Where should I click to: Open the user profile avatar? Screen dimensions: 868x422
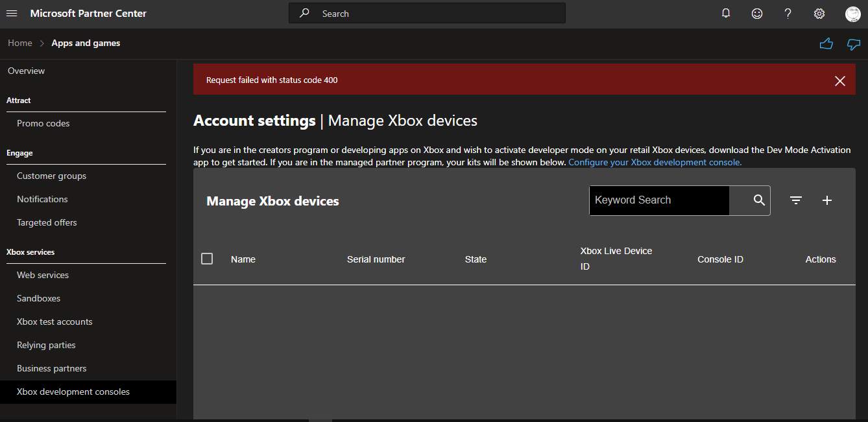853,14
